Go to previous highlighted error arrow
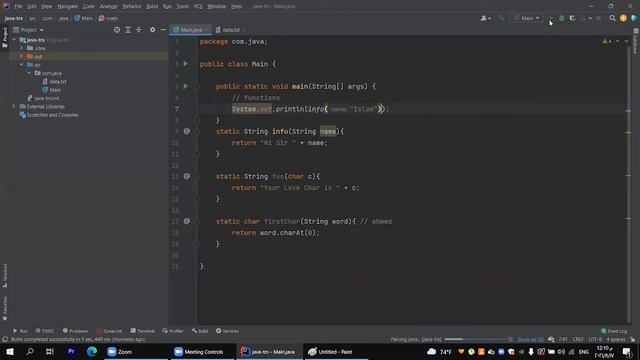 (618, 41)
